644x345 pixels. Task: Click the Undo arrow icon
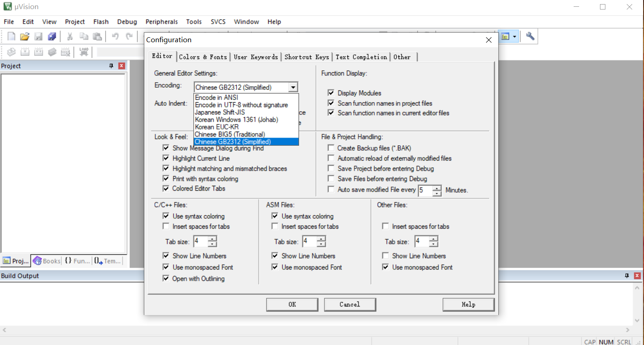[115, 37]
